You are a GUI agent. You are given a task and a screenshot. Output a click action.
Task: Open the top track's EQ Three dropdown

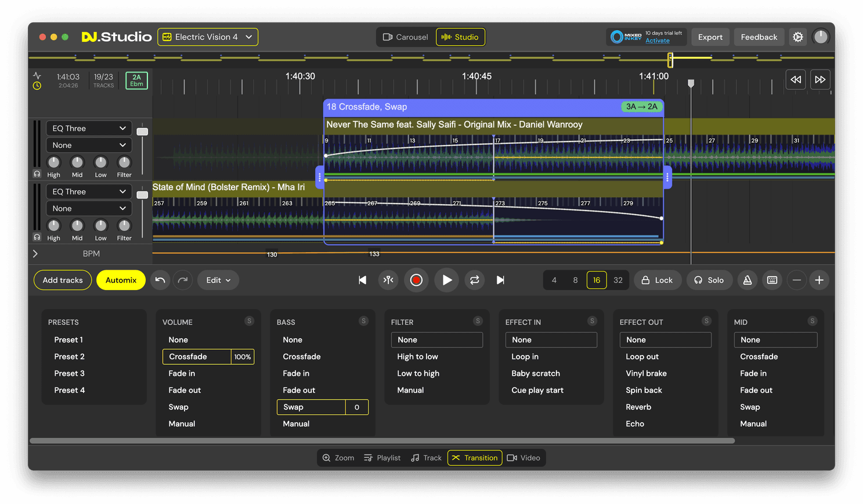coord(89,128)
